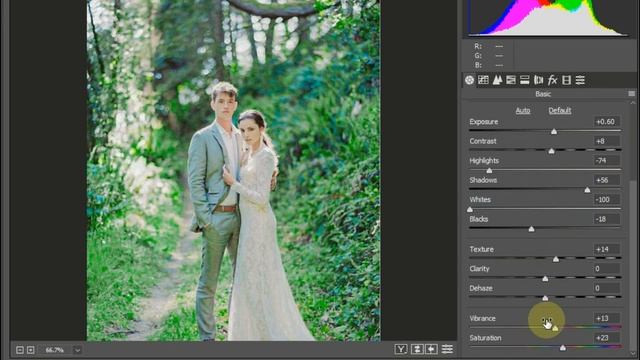
Task: Copy current settings to Before icon
Action: (432, 349)
